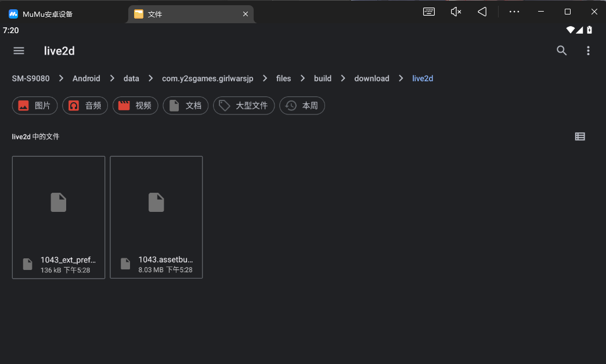The width and height of the screenshot is (606, 364).
Task: Open the 1043.assetbu file thumbnail
Action: 156,203
